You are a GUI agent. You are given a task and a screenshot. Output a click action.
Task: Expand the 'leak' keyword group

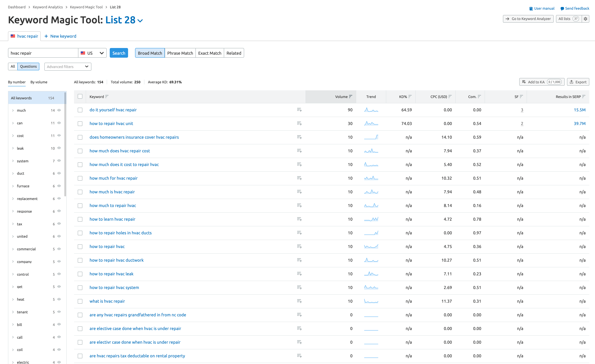pyautogui.click(x=13, y=148)
